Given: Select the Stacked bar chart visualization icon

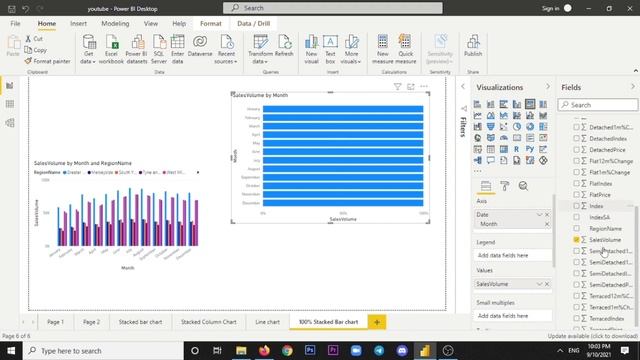Looking at the screenshot, I should point(478,104).
